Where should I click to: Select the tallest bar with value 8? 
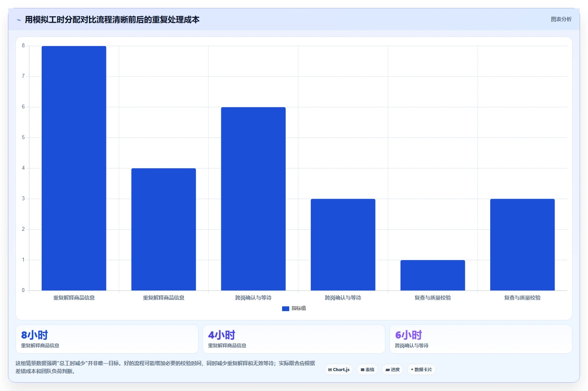click(x=74, y=168)
